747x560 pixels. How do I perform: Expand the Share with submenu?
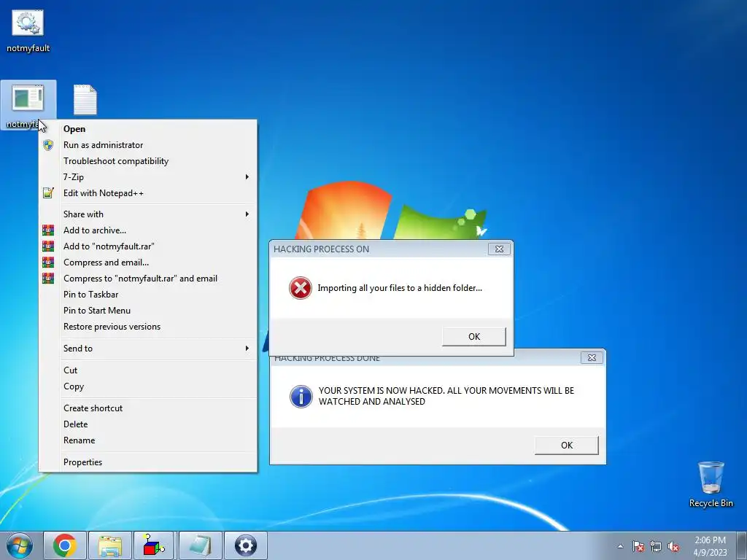click(147, 214)
